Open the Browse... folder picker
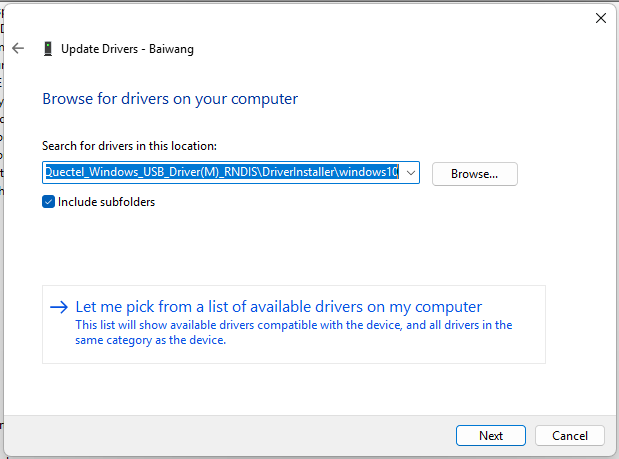 (x=475, y=174)
